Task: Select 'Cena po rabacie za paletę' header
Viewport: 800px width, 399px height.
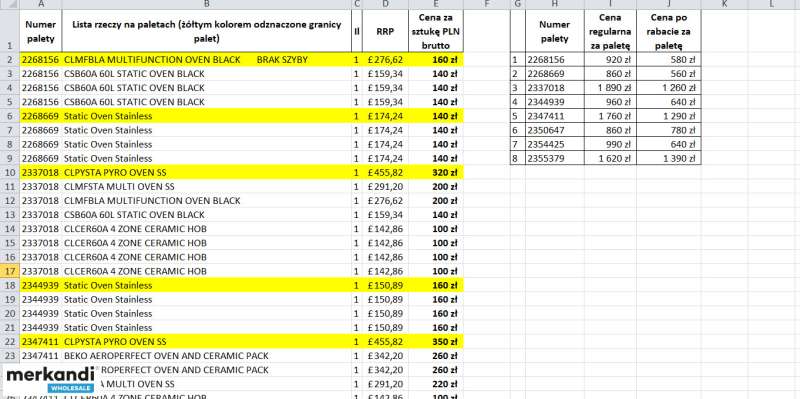Action: [x=668, y=31]
